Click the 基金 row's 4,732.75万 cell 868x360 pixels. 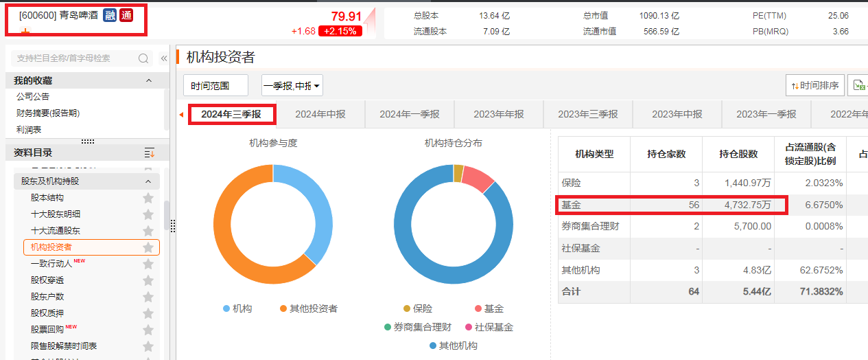738,205
